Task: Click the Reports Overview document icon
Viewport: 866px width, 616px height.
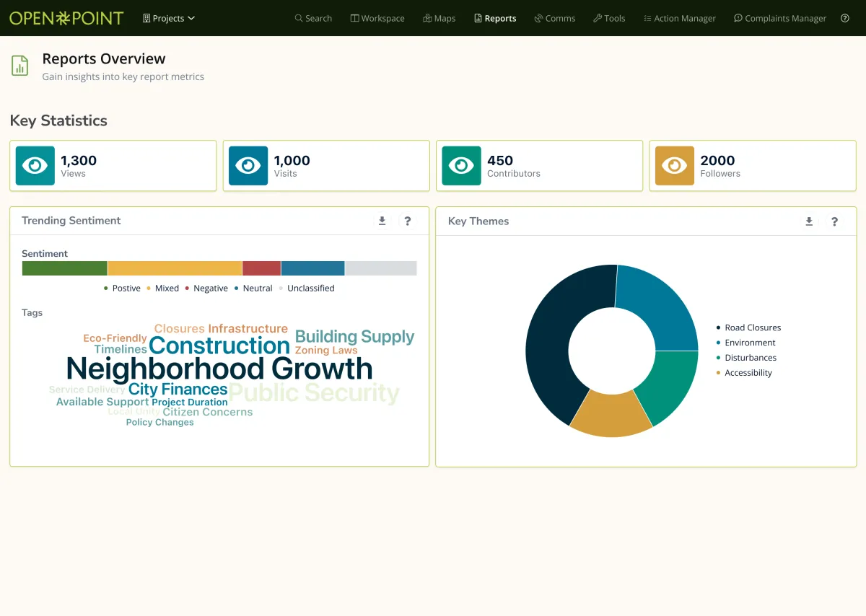Action: click(20, 66)
